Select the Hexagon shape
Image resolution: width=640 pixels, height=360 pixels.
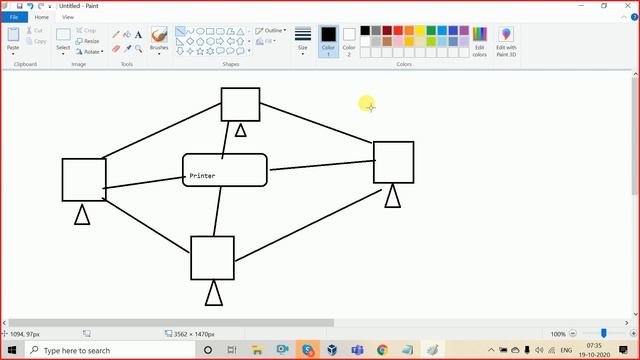point(210,41)
